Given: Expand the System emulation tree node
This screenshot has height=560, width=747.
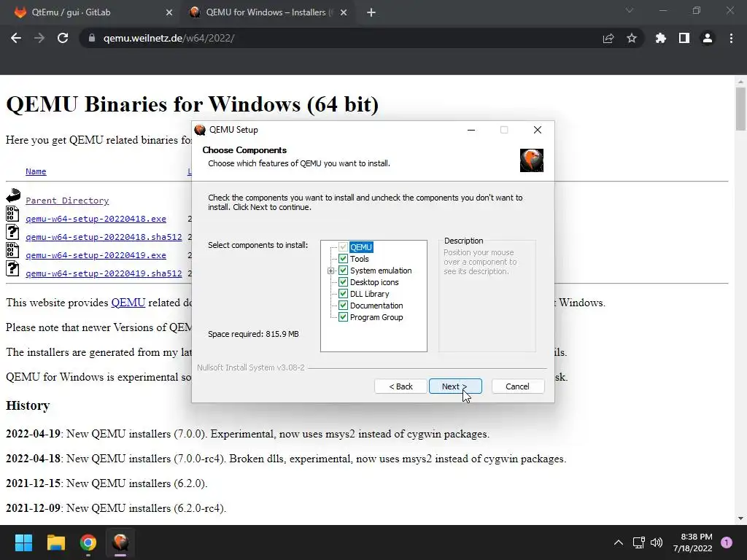Looking at the screenshot, I should 330,271.
